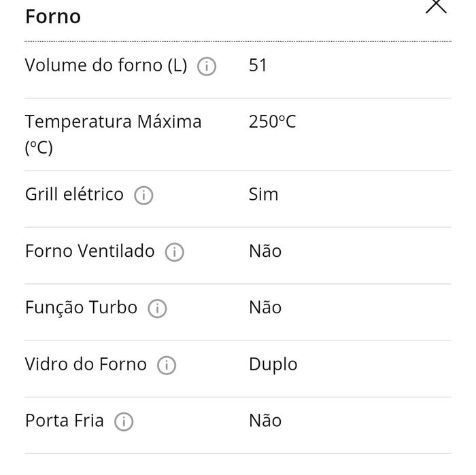
Task: Click the Porta Fria label text
Action: [65, 421]
